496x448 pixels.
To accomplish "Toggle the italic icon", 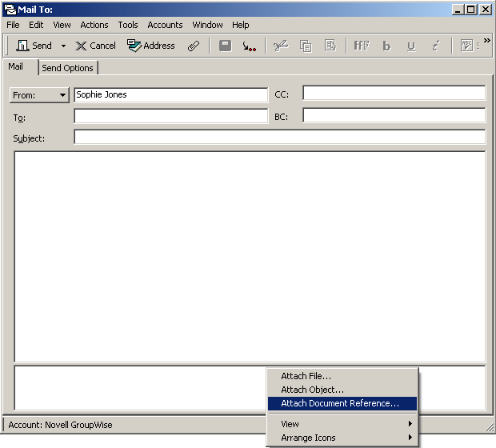I will coord(435,46).
